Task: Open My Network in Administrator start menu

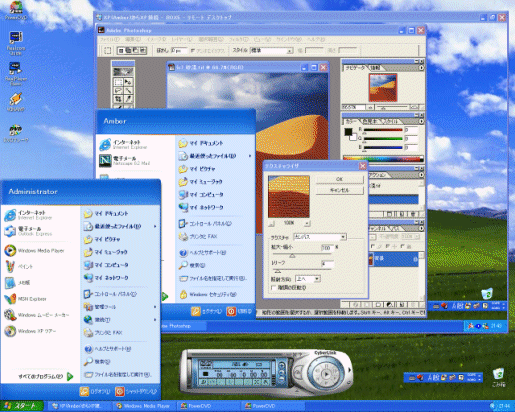Action: point(106,278)
